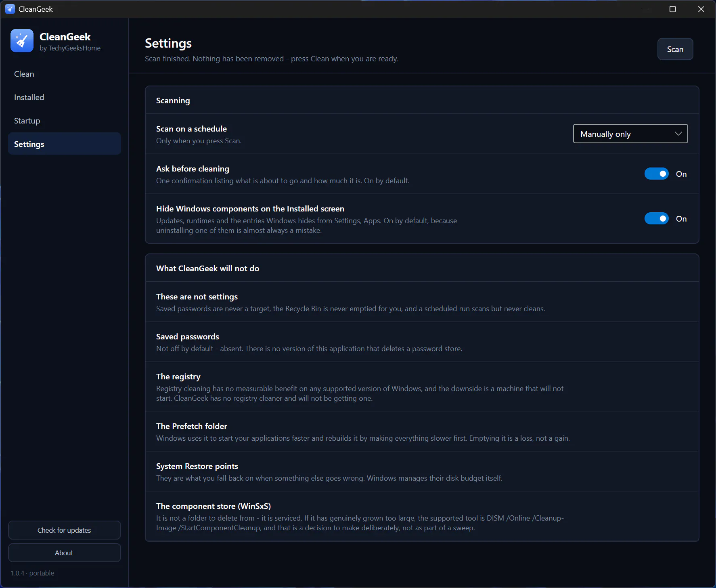Click the 'Saved passwords' row title

(188, 337)
